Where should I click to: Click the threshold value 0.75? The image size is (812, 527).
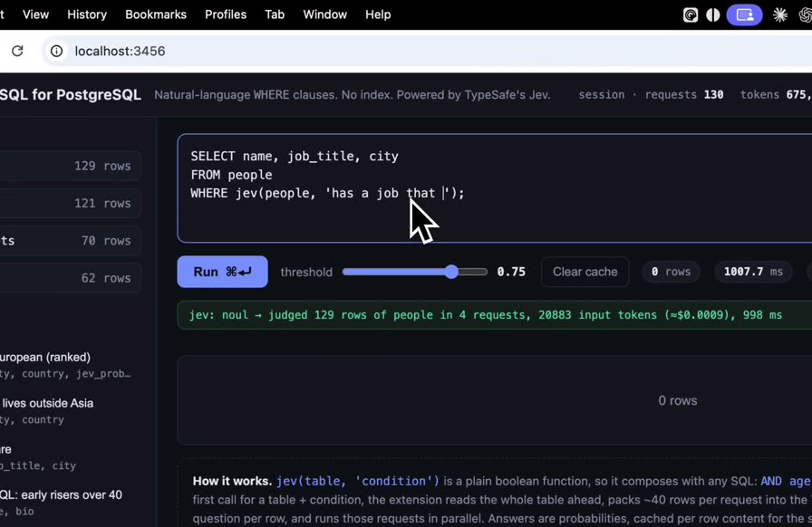(511, 272)
